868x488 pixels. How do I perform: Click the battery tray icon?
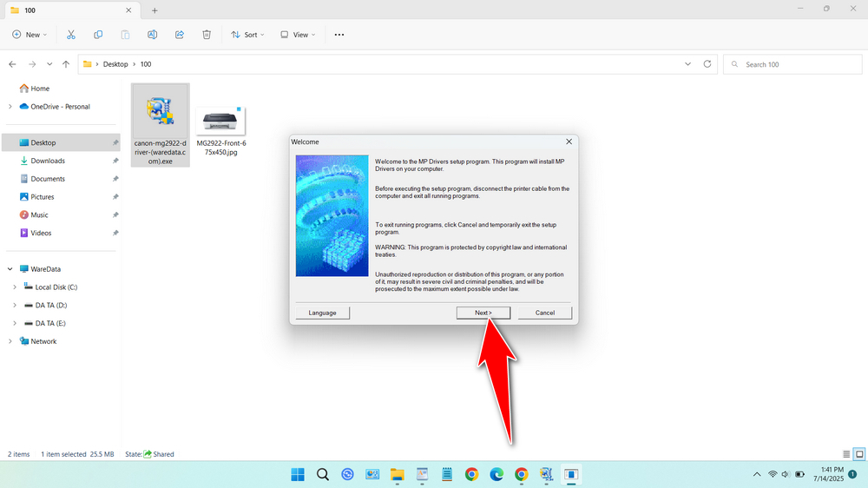pos(800,474)
